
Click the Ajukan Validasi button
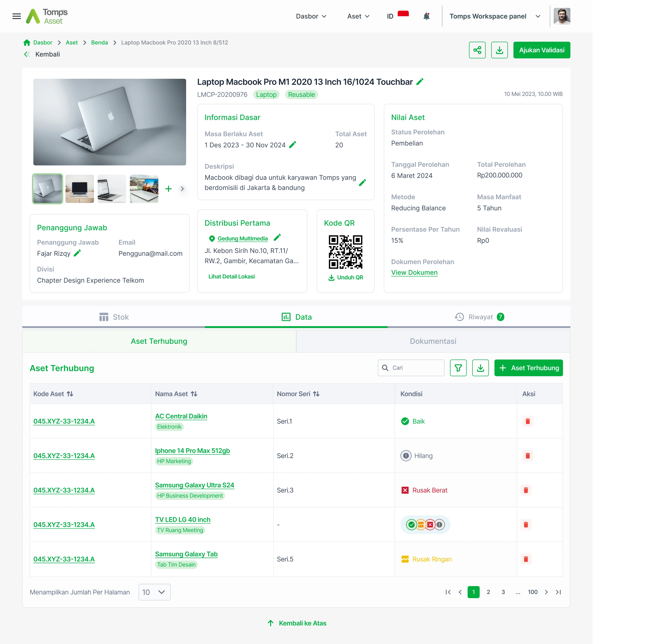(542, 50)
